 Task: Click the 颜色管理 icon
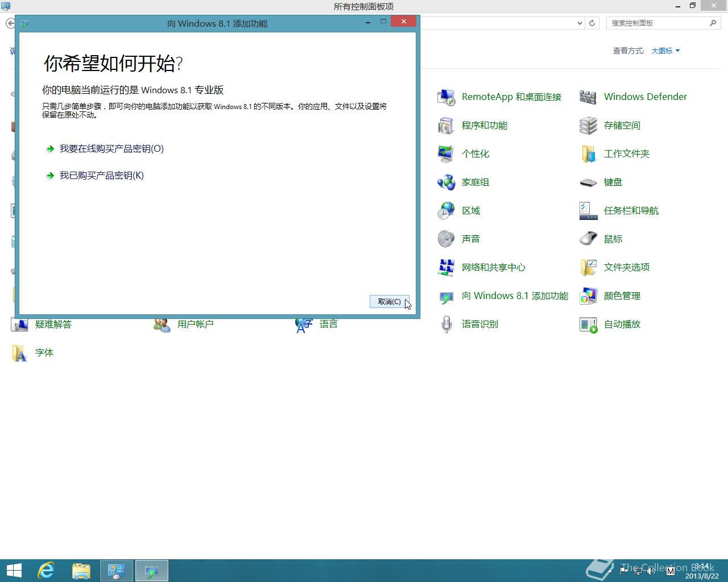coord(588,296)
